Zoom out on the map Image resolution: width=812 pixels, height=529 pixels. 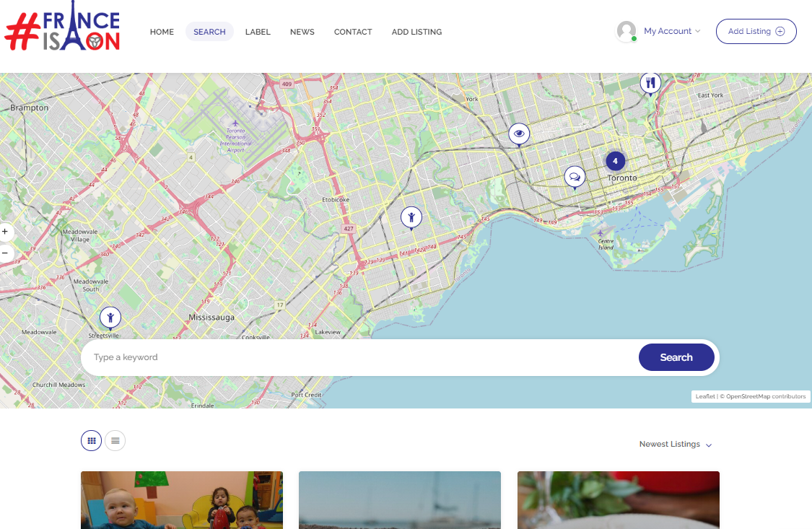click(x=5, y=253)
